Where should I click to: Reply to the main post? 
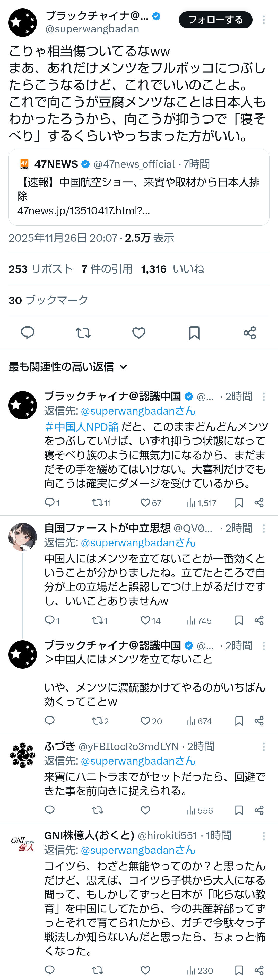tap(27, 333)
